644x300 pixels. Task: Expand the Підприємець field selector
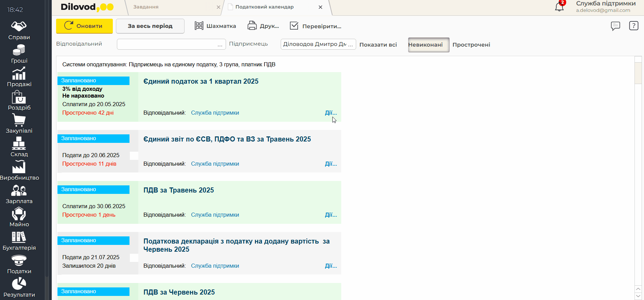click(350, 45)
